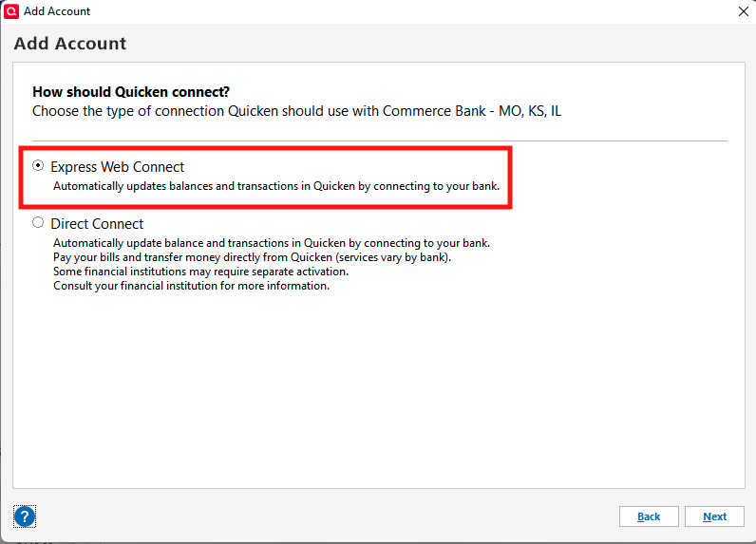
Task: Select the Direct Connect radio button
Action: [x=38, y=223]
